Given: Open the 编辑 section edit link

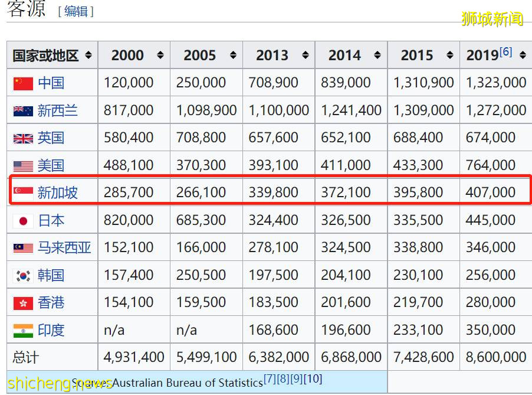Looking at the screenshot, I should point(75,11).
